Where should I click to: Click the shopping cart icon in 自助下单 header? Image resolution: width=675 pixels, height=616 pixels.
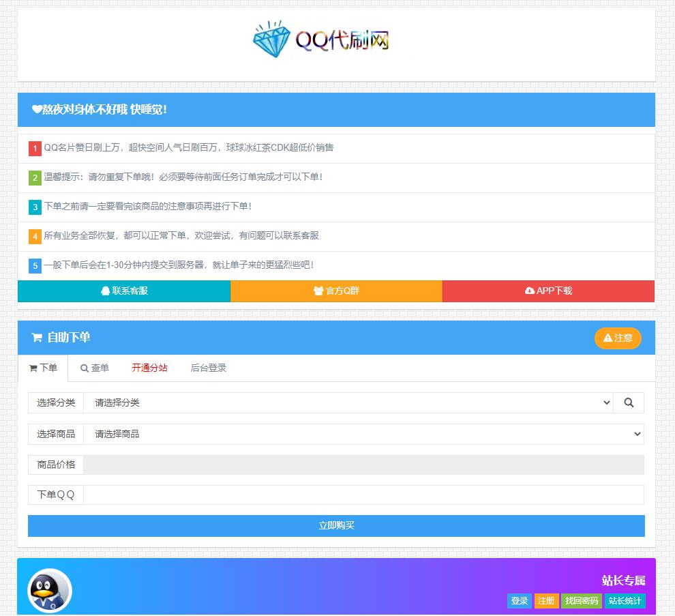coord(37,338)
